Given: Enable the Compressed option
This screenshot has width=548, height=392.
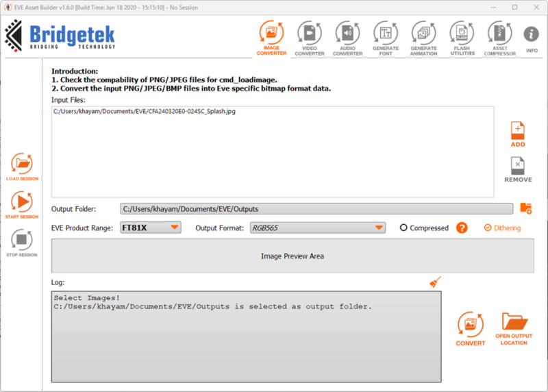Looking at the screenshot, I should (x=404, y=228).
